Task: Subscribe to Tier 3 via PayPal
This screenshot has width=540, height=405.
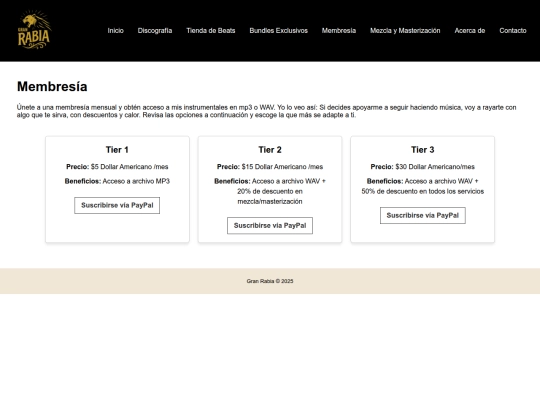Action: click(x=423, y=216)
